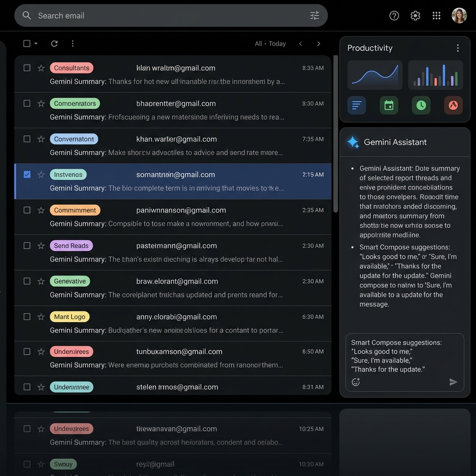Viewport: 476px width, 476px height.
Task: Uncheck the selected Instvenas email
Action: [27, 174]
